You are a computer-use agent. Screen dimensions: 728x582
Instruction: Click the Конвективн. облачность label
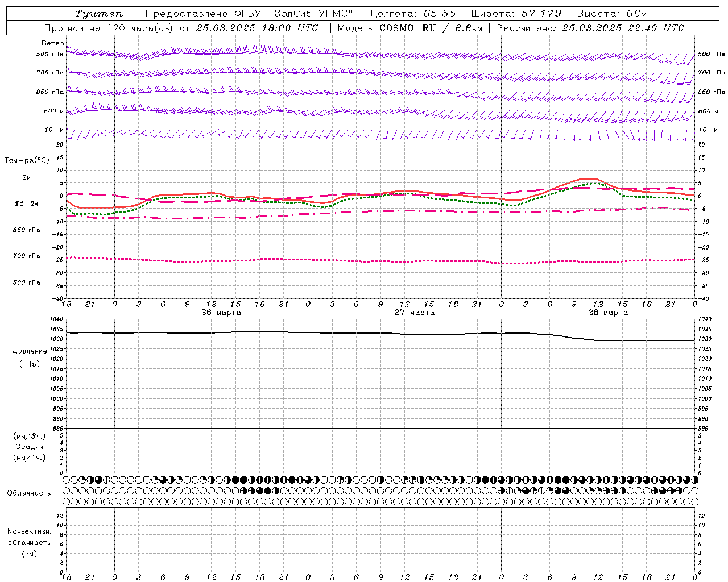pos(29,542)
